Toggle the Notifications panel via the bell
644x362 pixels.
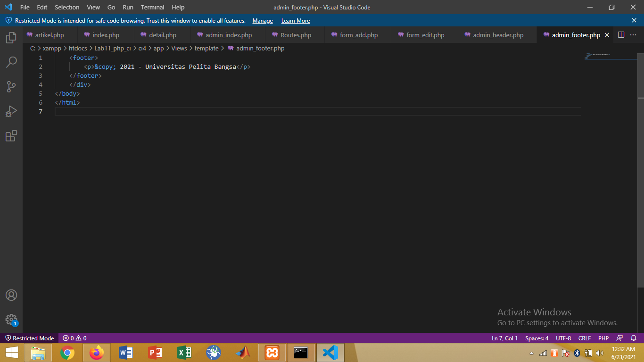pyautogui.click(x=633, y=338)
